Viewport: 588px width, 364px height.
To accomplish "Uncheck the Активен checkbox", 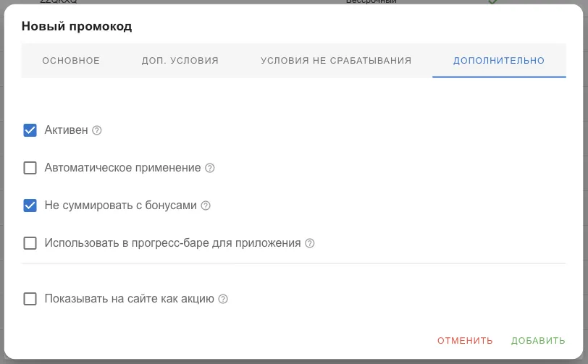I will point(30,130).
